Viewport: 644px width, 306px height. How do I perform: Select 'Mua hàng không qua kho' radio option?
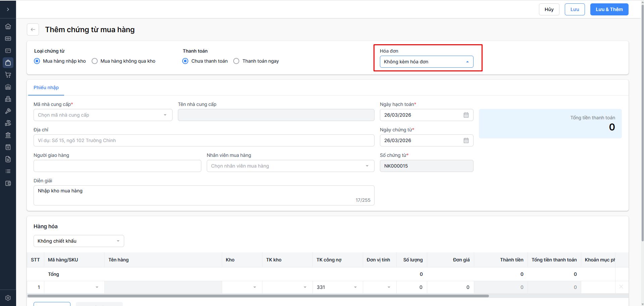(x=95, y=61)
